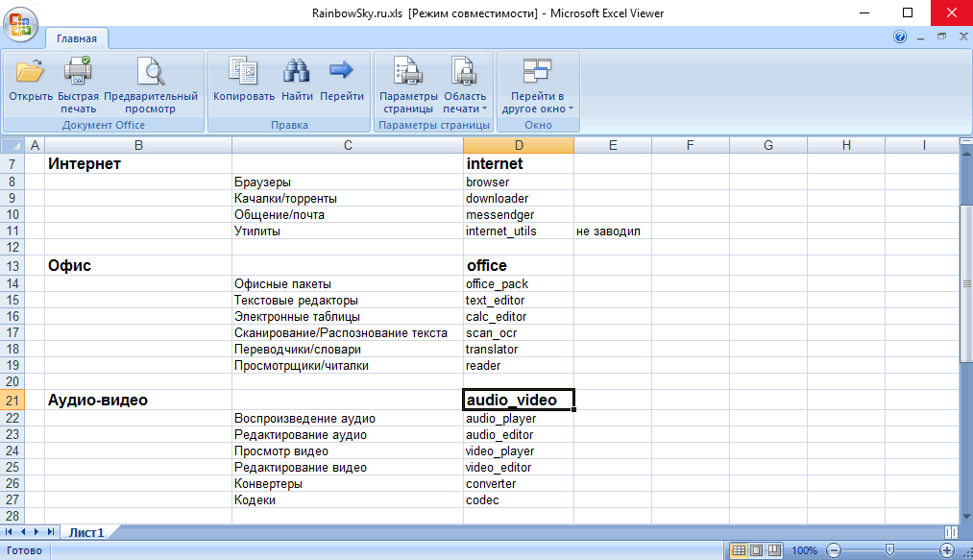Restore the workbook window
Viewport: 973px width, 560px height.
pos(942,37)
